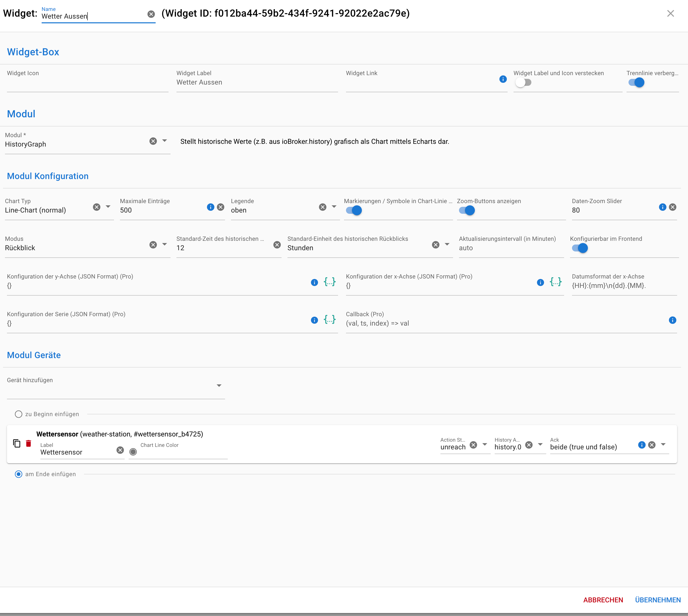Clear the Daten-Zoom Slider value
The width and height of the screenshot is (688, 616).
point(673,207)
